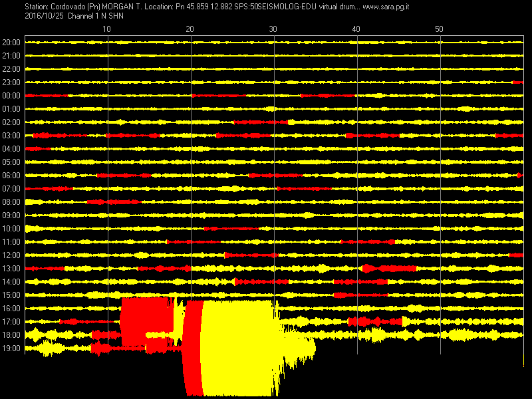Click the 10:00 hour label
The height and width of the screenshot is (399, 532).
click(11, 229)
